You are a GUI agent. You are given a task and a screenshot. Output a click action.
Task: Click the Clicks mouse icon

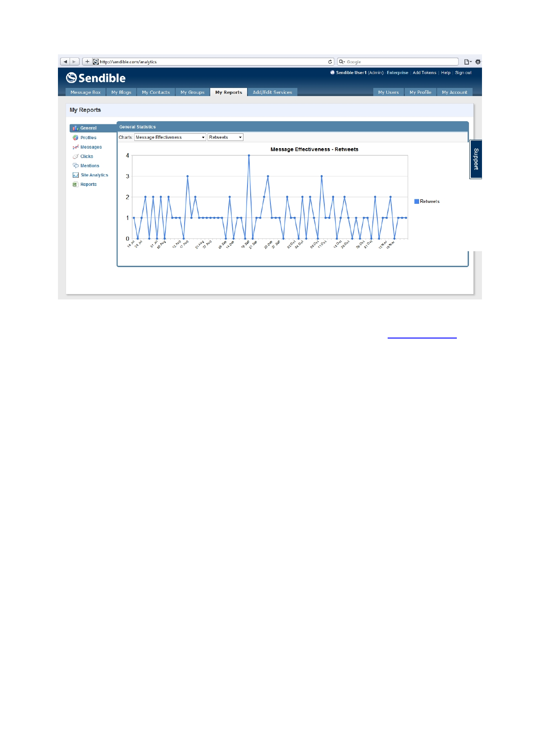pos(75,157)
